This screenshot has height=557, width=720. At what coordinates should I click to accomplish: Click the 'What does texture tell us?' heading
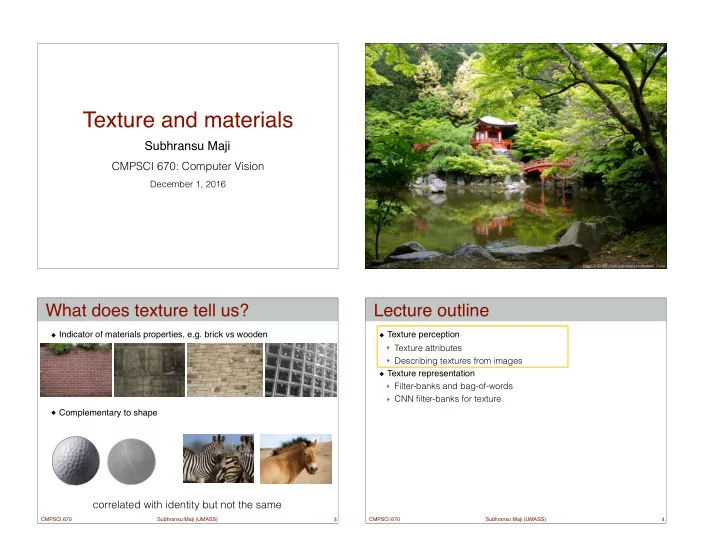147,310
